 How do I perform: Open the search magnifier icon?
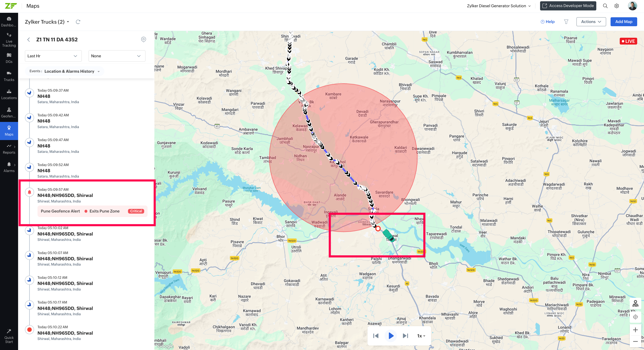pos(605,6)
